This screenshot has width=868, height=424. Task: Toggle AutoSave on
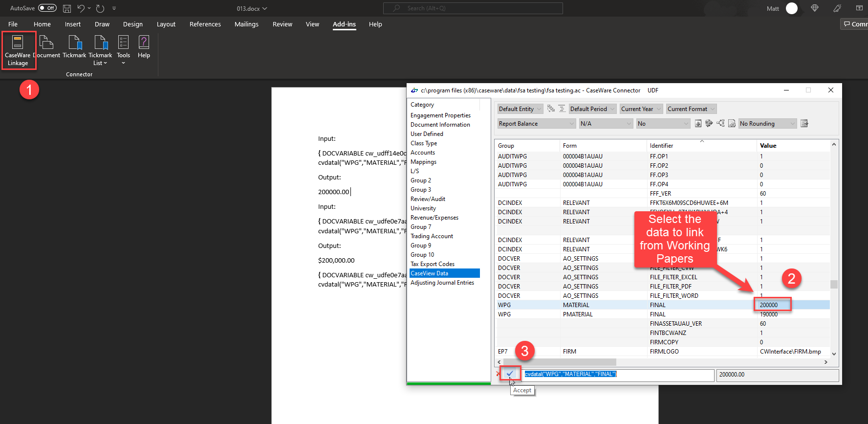47,8
